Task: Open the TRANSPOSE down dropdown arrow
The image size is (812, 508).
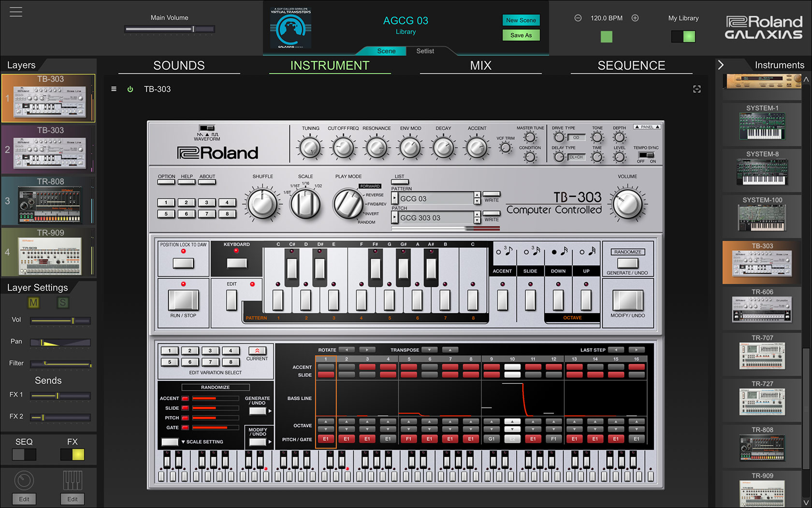Action: click(x=429, y=349)
